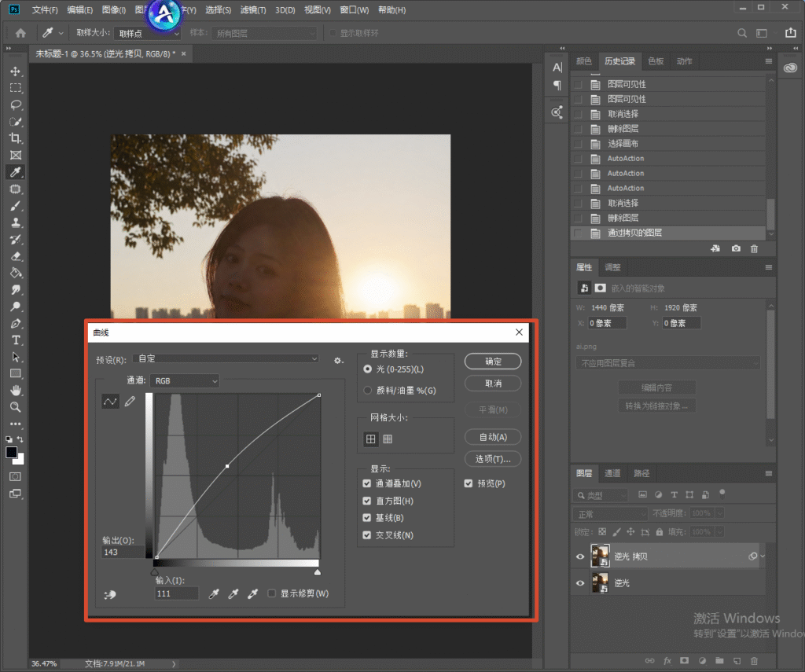Open the 通道 RGB channel dropdown

185,381
